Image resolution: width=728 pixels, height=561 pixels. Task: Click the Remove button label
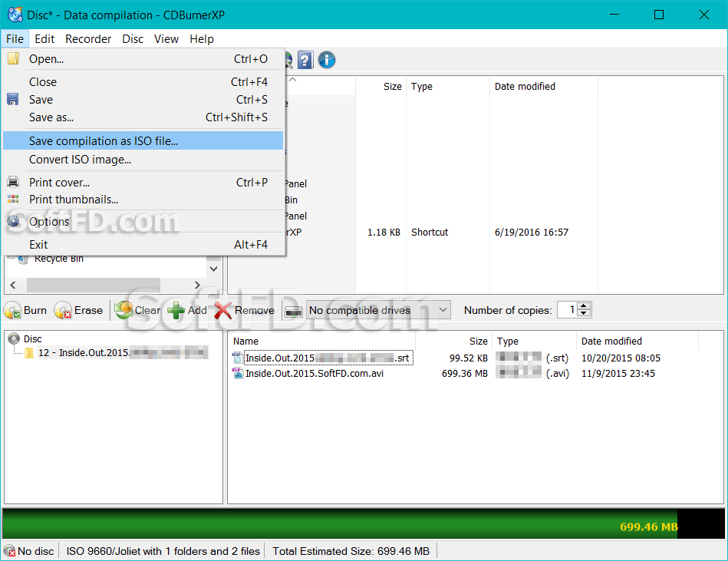pyautogui.click(x=255, y=310)
